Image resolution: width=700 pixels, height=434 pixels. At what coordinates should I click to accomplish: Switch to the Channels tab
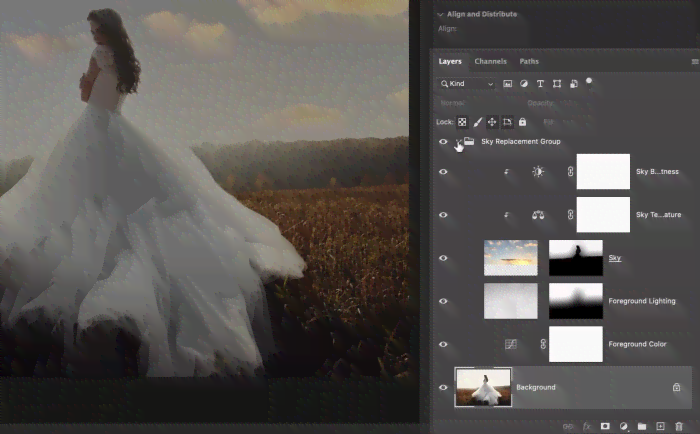pyautogui.click(x=490, y=61)
